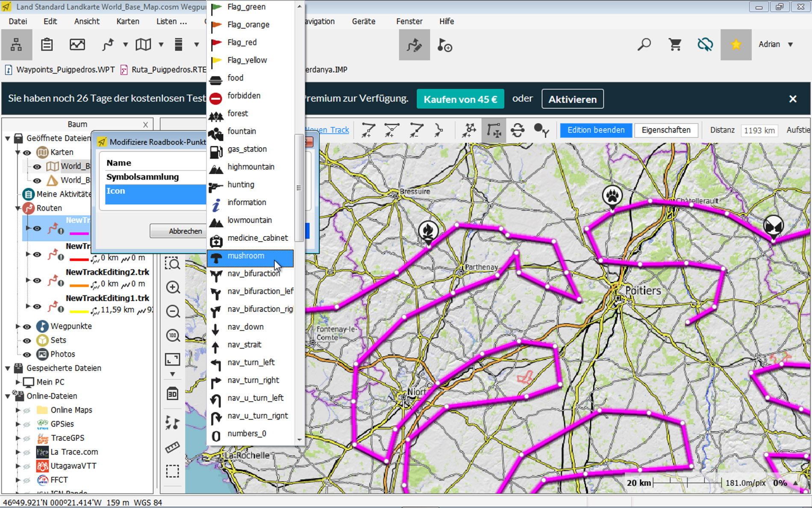Hide the Wegpunkte layer eye toggle

(x=27, y=326)
